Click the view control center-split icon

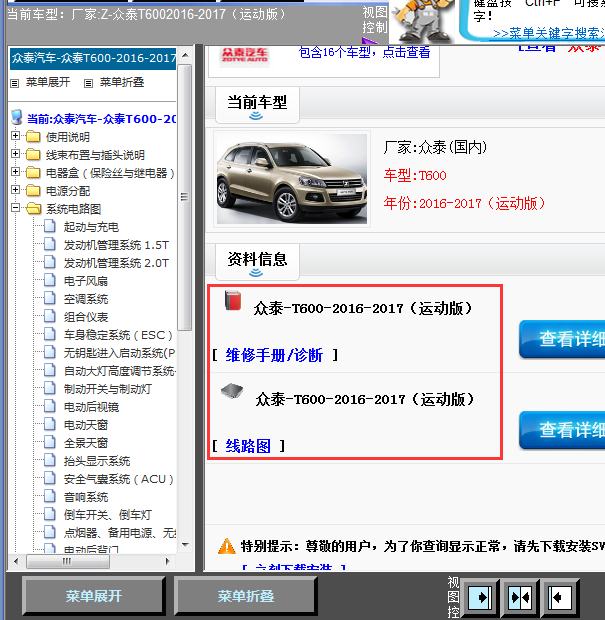point(520,597)
